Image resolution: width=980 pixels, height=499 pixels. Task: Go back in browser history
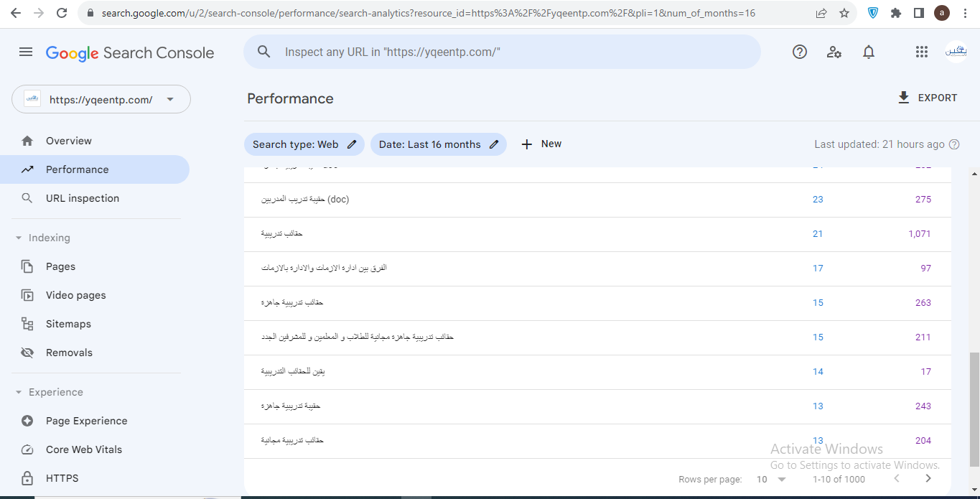pos(16,13)
